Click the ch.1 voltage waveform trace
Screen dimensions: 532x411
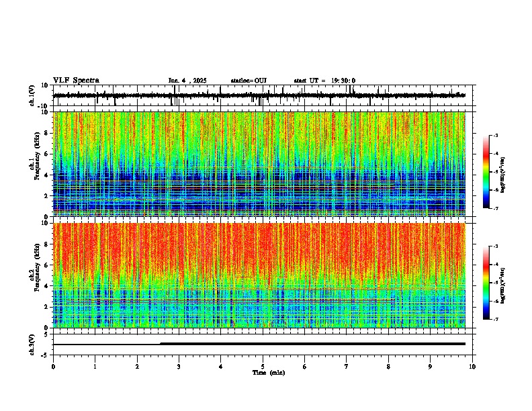click(x=259, y=95)
